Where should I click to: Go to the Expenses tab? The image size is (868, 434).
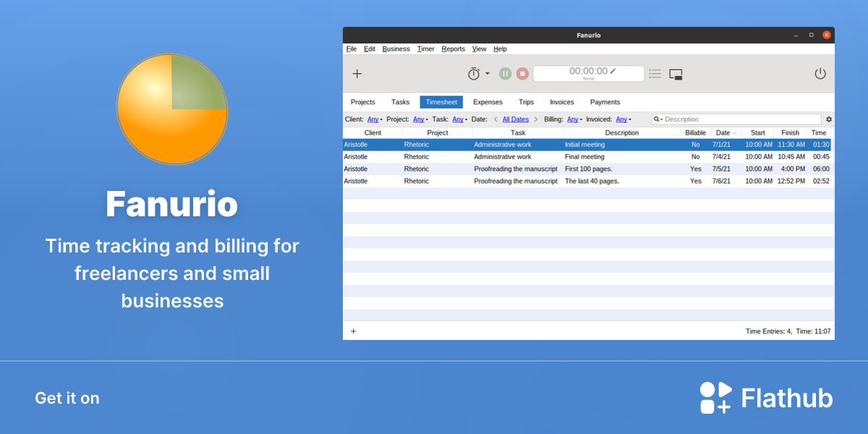click(x=488, y=102)
